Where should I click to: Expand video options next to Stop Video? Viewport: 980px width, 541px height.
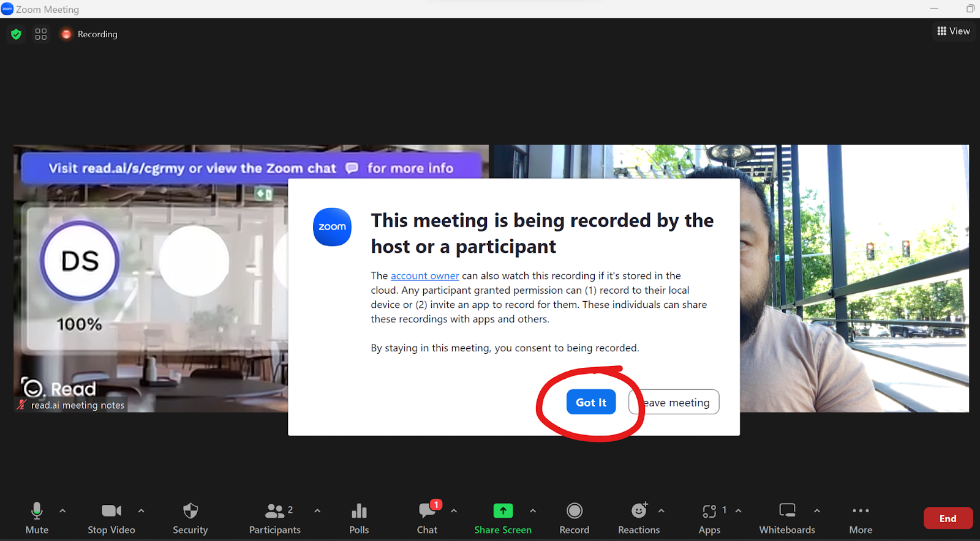tap(141, 510)
